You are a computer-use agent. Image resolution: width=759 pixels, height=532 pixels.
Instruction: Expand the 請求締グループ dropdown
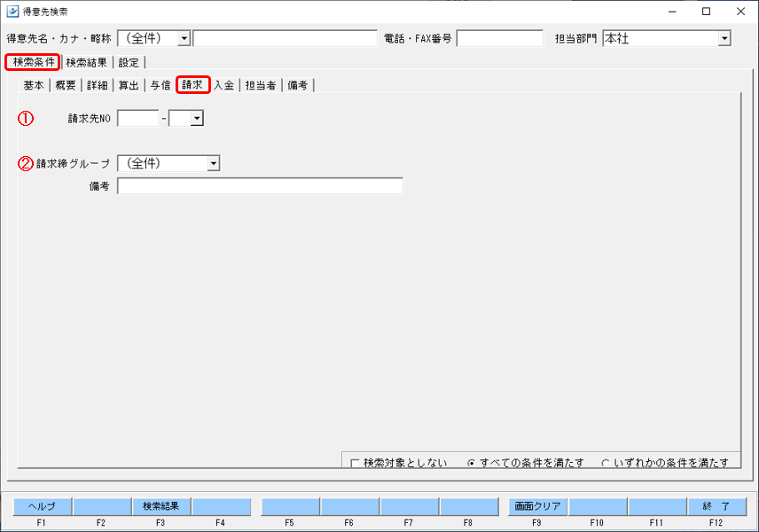coord(214,164)
